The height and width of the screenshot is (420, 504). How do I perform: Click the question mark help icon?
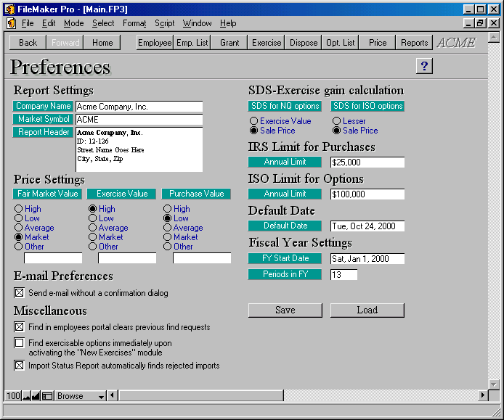coord(424,66)
